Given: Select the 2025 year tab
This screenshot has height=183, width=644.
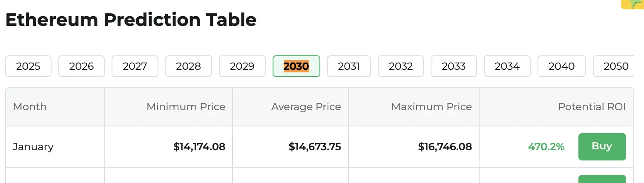Looking at the screenshot, I should point(28,66).
